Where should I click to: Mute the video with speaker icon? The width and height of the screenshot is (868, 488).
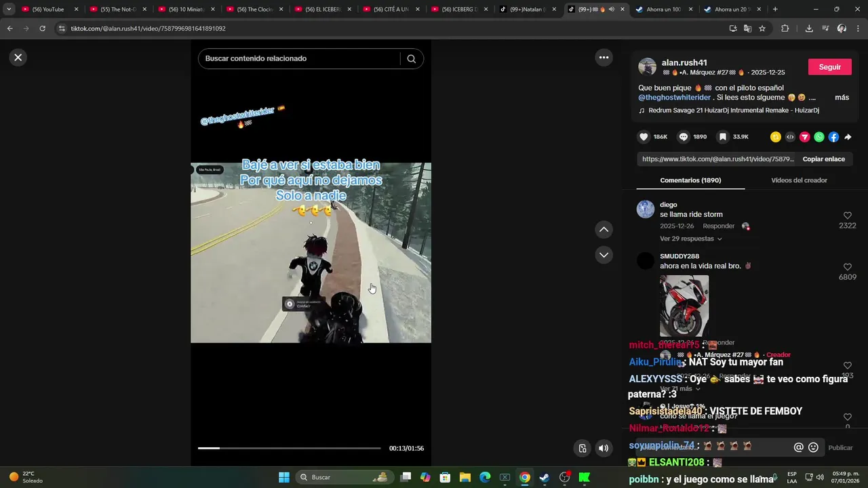click(x=604, y=448)
